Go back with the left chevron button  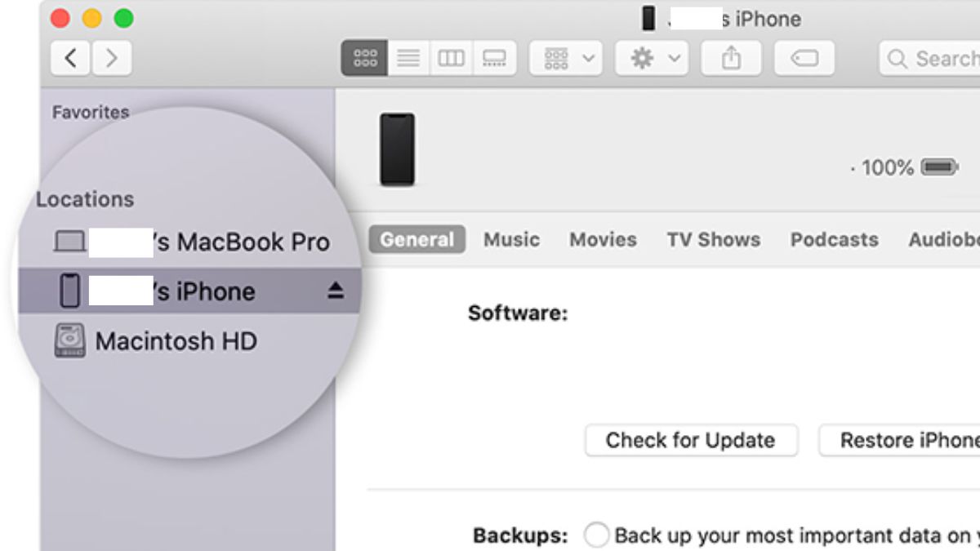71,58
